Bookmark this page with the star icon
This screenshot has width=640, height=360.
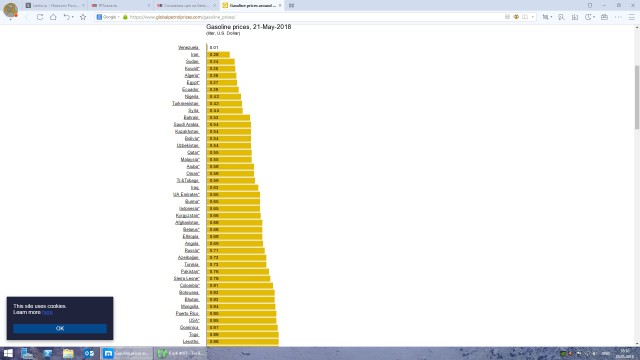coord(83,17)
